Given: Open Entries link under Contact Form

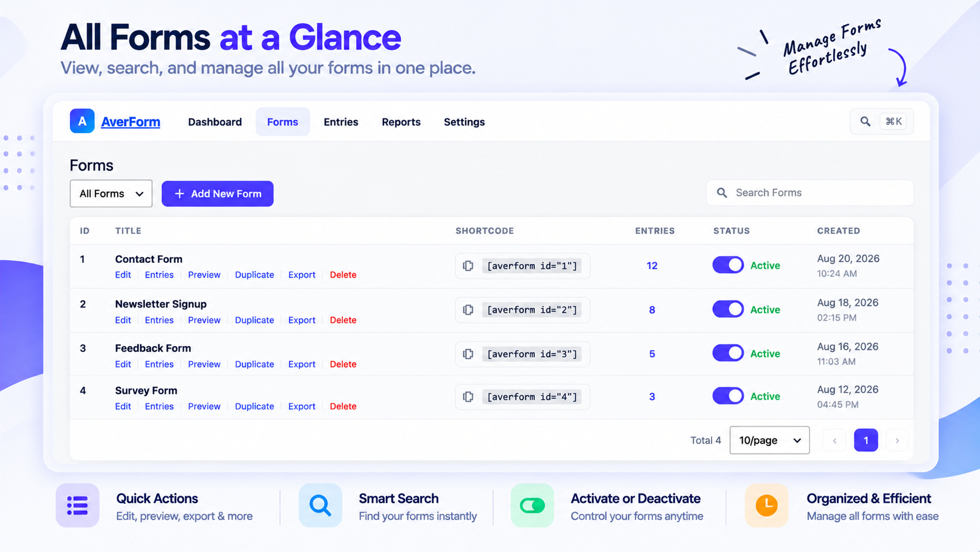Looking at the screenshot, I should click(159, 275).
